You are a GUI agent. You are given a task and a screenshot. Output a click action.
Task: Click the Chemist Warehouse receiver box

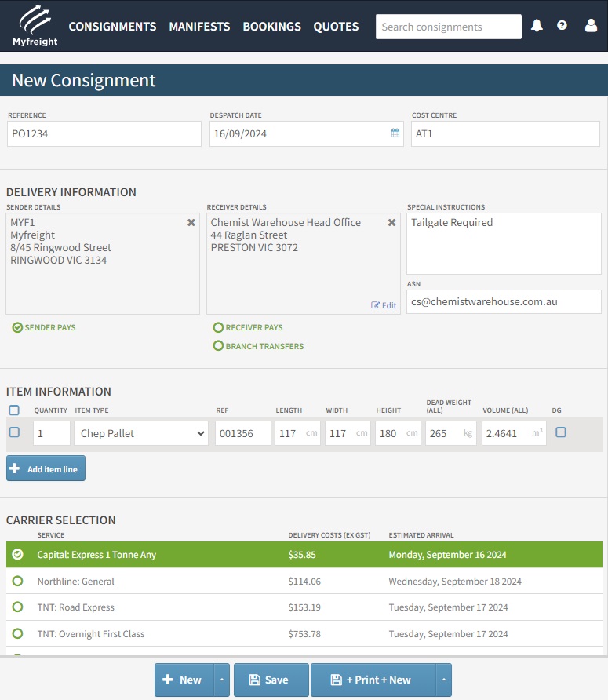coord(304,264)
